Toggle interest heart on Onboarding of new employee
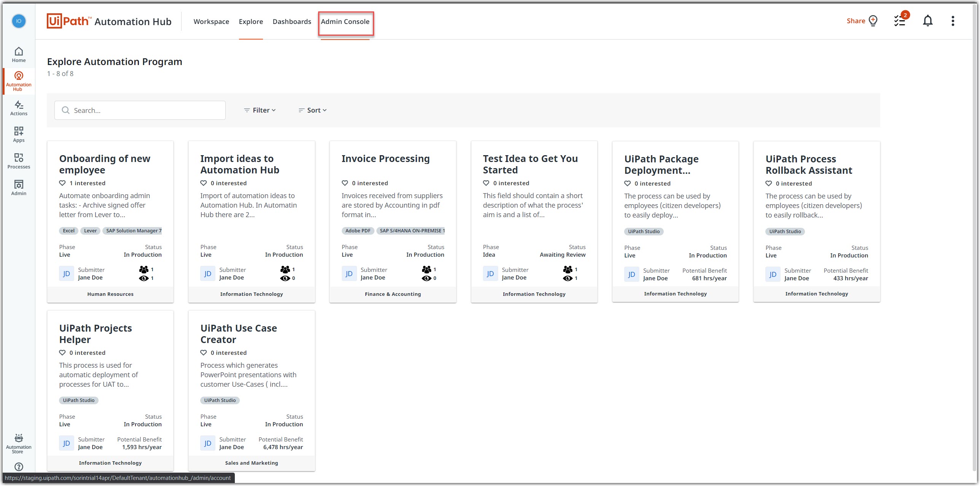The height and width of the screenshot is (486, 980). 62,183
